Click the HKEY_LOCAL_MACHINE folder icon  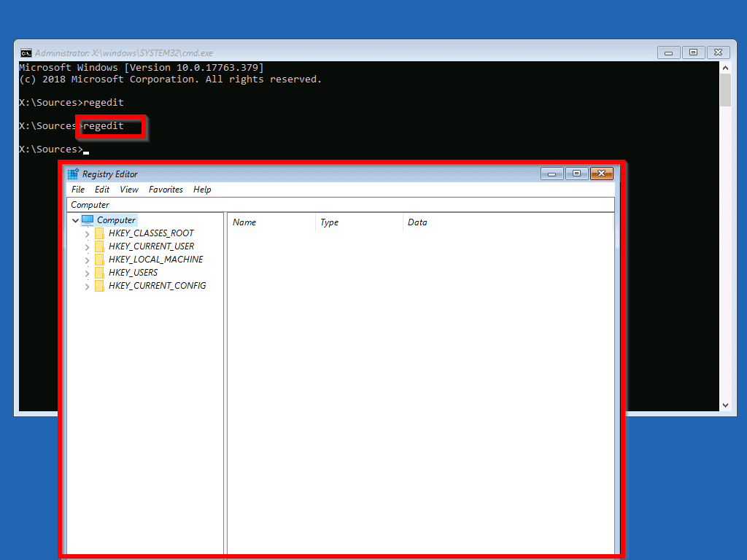click(99, 259)
